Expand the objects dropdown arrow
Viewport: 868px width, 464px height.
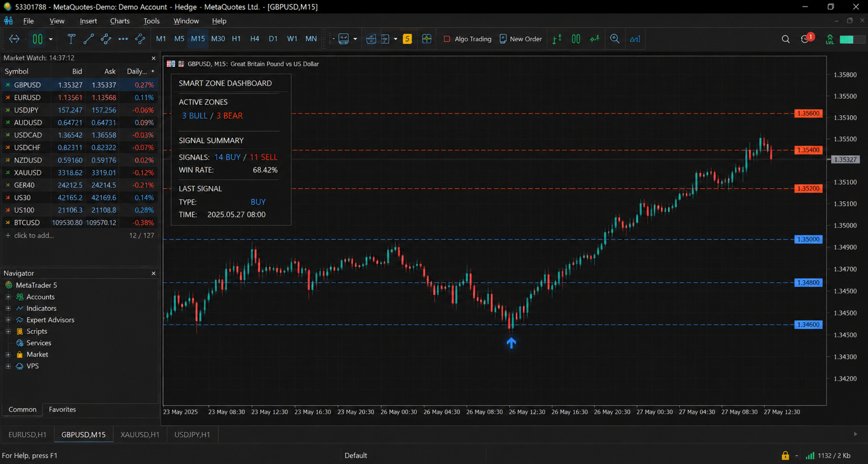pyautogui.click(x=396, y=39)
